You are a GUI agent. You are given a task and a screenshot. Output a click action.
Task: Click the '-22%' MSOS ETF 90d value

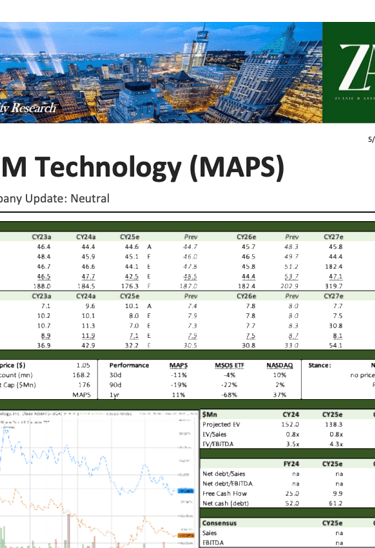point(229,385)
